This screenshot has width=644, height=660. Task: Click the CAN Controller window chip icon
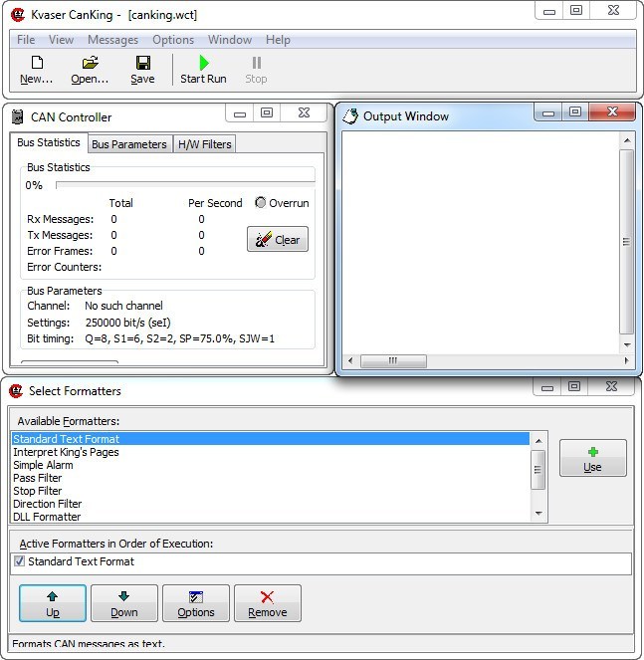point(17,116)
